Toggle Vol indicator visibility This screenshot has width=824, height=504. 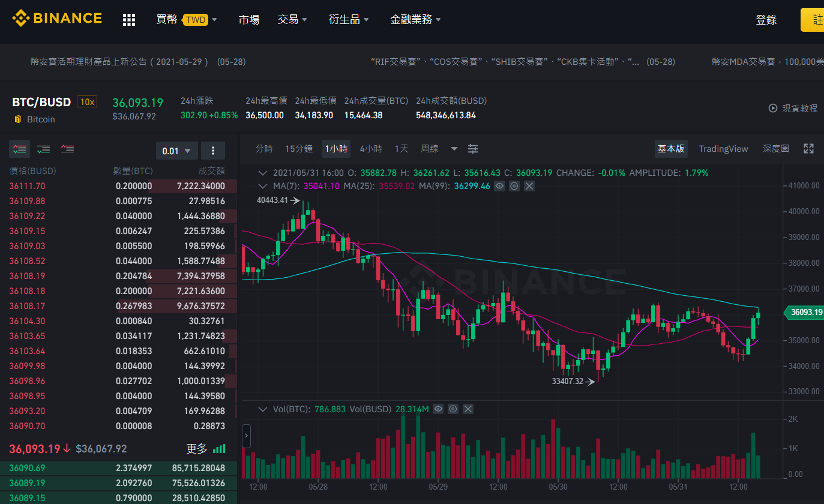click(438, 409)
